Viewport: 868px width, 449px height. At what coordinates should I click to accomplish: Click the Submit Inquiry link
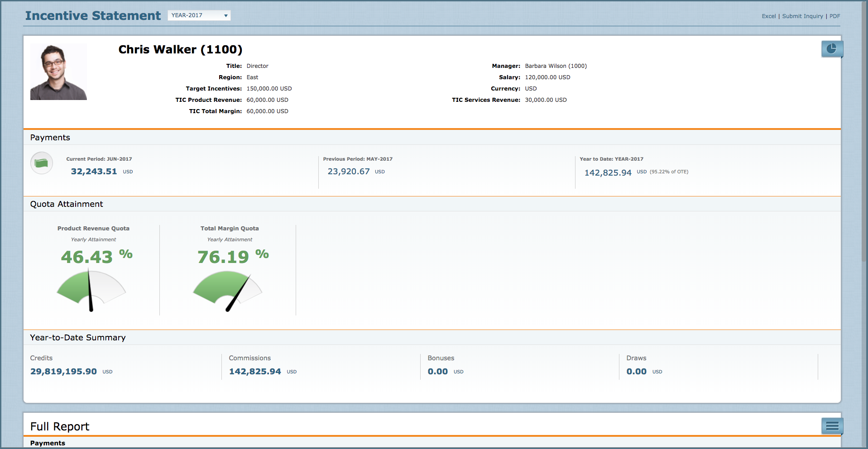click(802, 16)
